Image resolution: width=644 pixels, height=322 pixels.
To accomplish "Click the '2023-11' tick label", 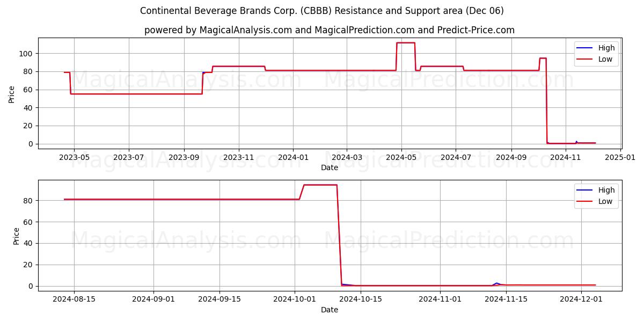I will pyautogui.click(x=239, y=157).
